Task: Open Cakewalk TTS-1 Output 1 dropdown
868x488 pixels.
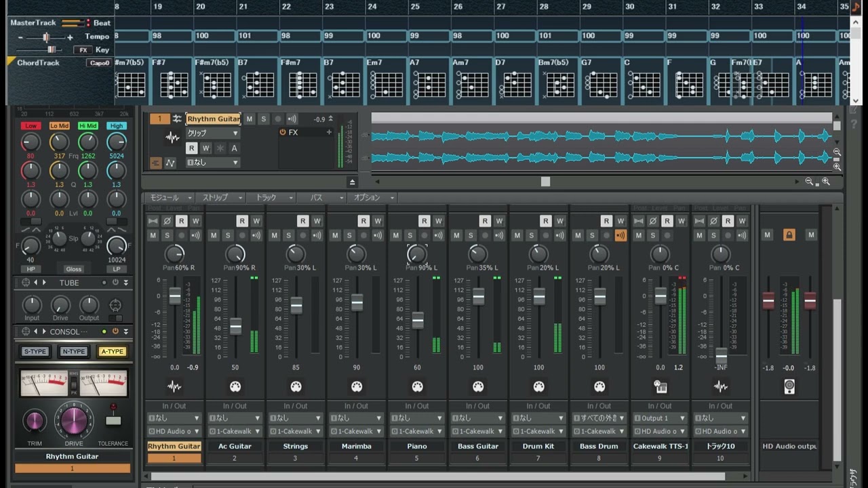Action: (x=660, y=418)
